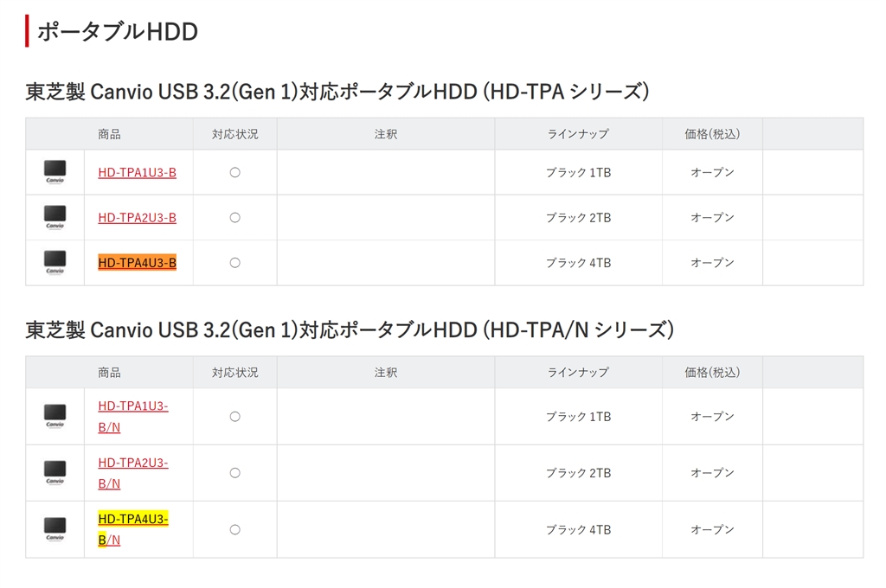The image size is (886, 588).
Task: Click the compatibility circle for HD-TPA1U3-B
Action: click(234, 173)
